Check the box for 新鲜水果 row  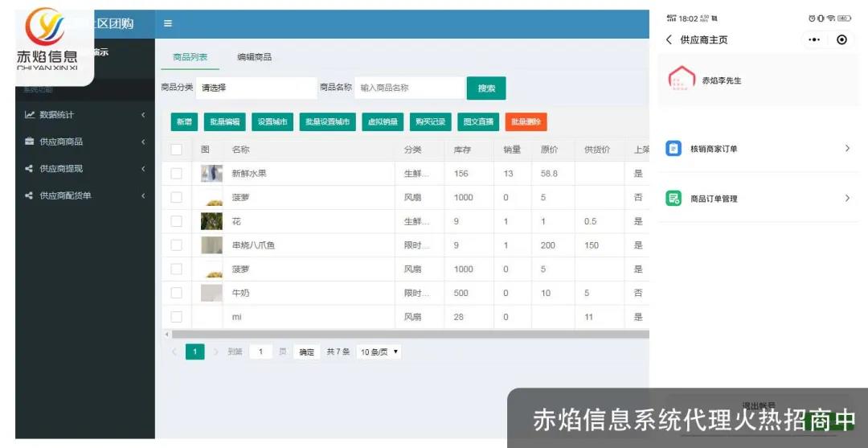(176, 174)
